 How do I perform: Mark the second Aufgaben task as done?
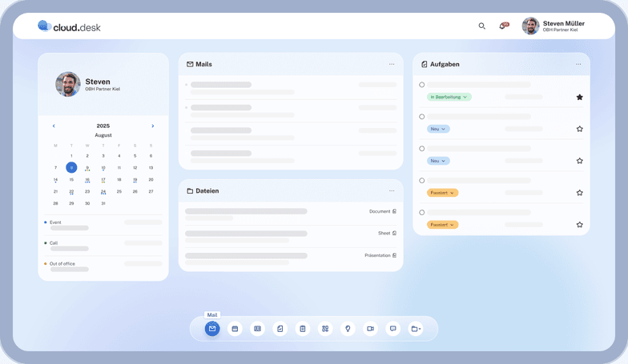(421, 117)
